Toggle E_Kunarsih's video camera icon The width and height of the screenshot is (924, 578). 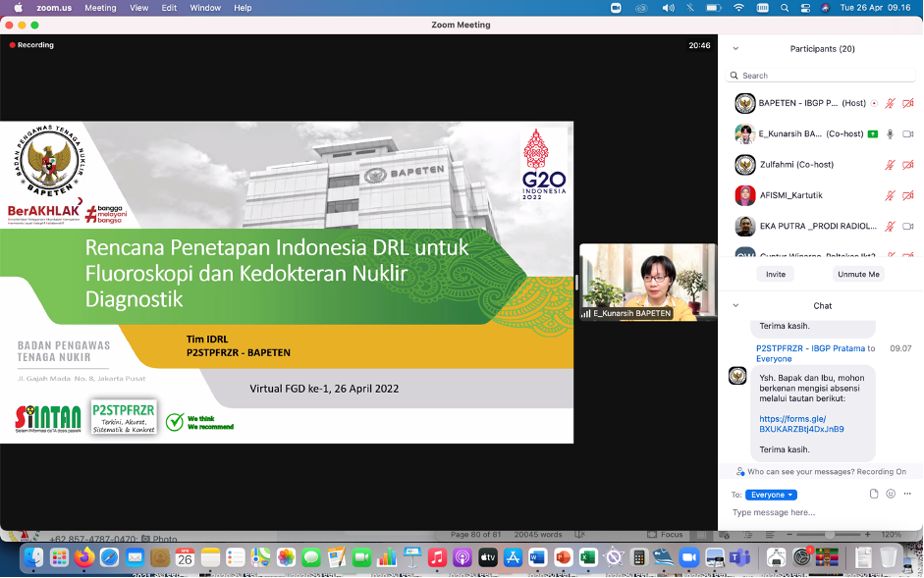pyautogui.click(x=908, y=133)
